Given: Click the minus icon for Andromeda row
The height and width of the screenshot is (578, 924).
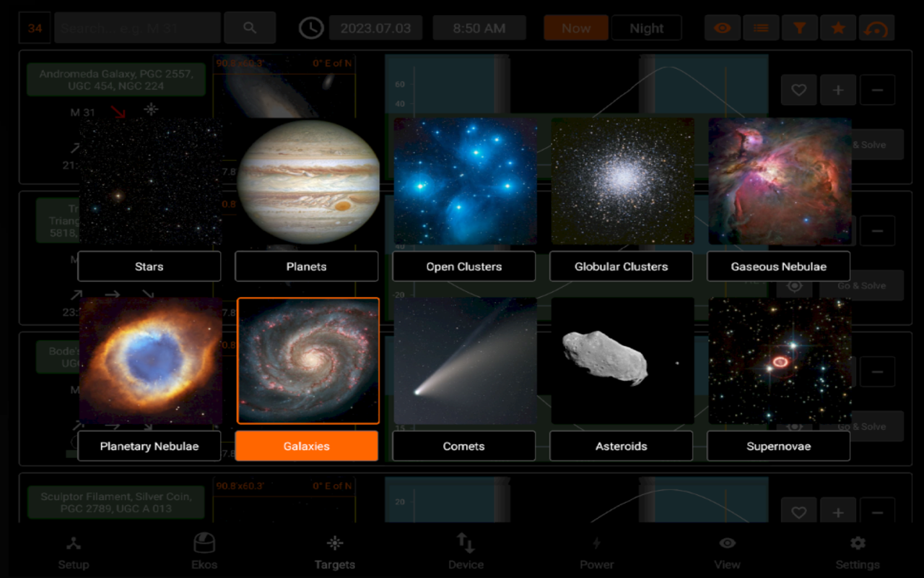Looking at the screenshot, I should [x=877, y=90].
